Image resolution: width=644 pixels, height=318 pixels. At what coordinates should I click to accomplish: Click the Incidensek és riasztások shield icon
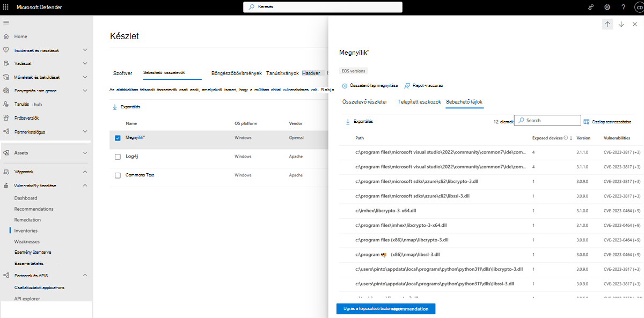point(6,50)
